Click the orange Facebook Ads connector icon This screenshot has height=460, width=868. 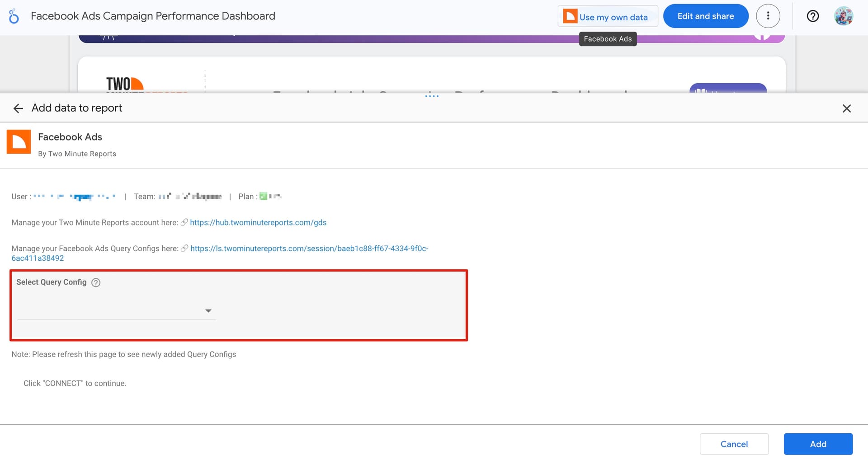[19, 141]
